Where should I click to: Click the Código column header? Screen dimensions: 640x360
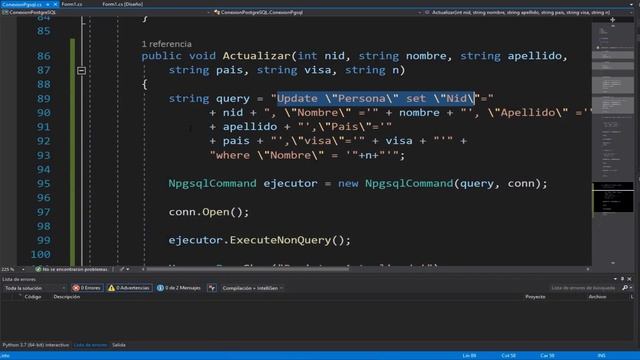pos(33,297)
